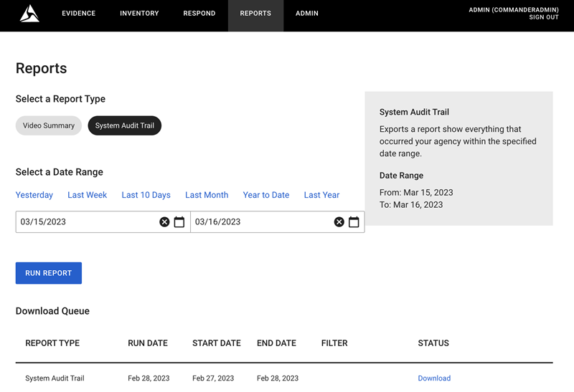Pick the Last Month range
The image size is (574, 392).
pos(207,195)
